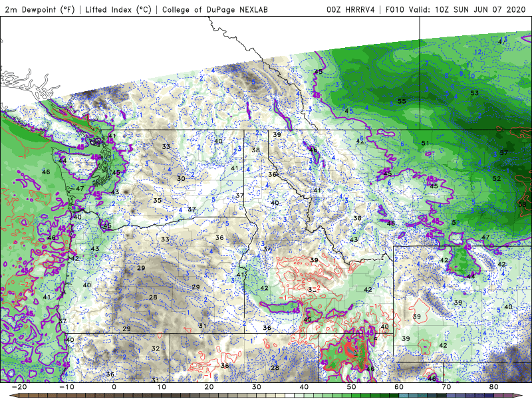This screenshot has width=532, height=399.
Task: Click the '50' color scale label
Action: point(352,387)
